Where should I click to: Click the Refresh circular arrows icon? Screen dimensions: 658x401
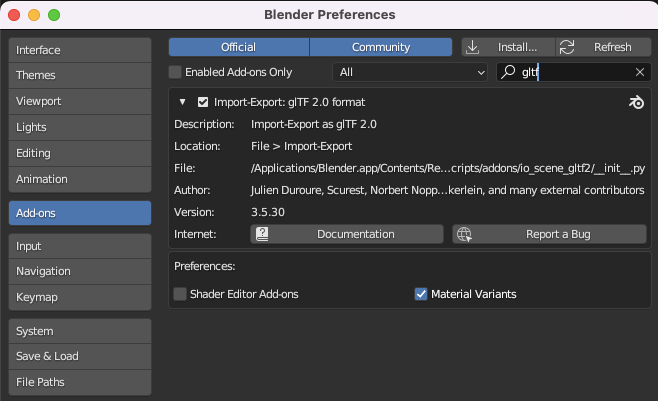click(567, 47)
